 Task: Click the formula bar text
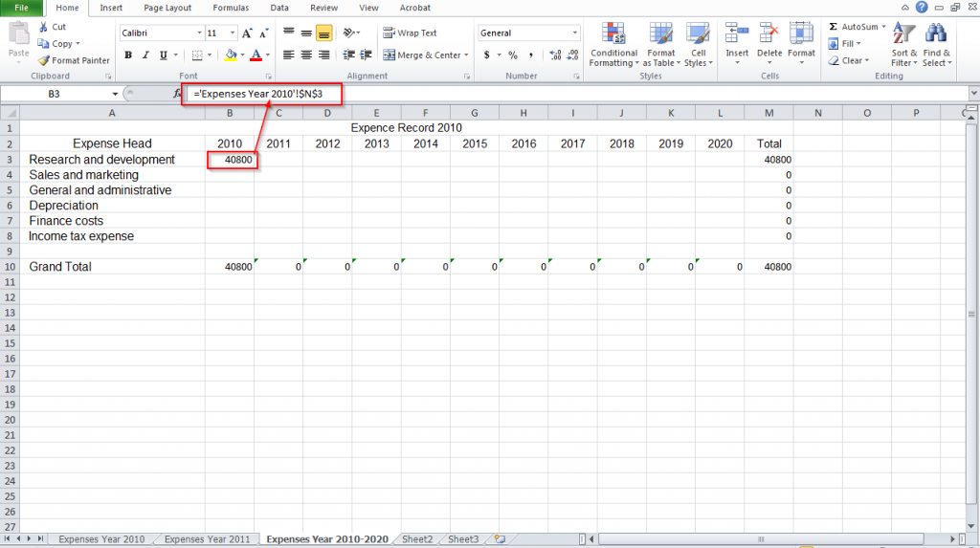coord(258,94)
